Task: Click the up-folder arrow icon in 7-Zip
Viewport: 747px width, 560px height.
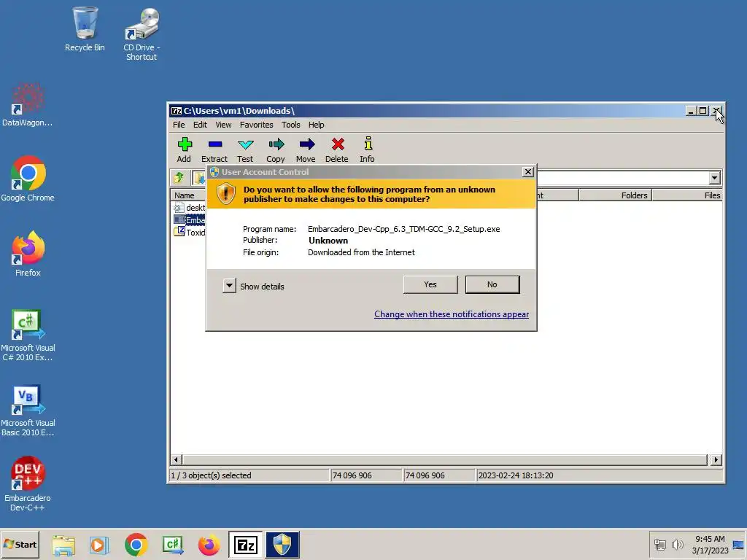Action: click(x=179, y=178)
